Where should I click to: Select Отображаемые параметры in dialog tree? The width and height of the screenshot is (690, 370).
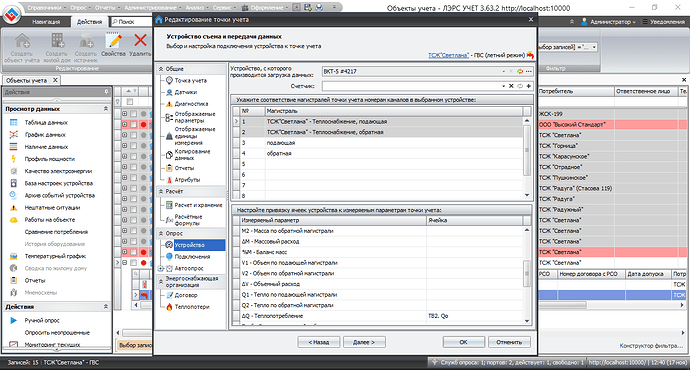coord(195,117)
